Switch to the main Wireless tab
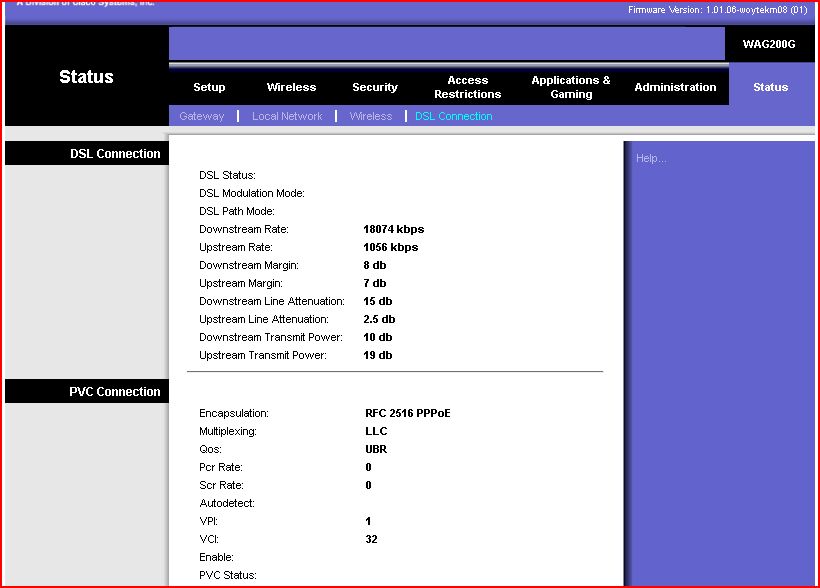 291,87
